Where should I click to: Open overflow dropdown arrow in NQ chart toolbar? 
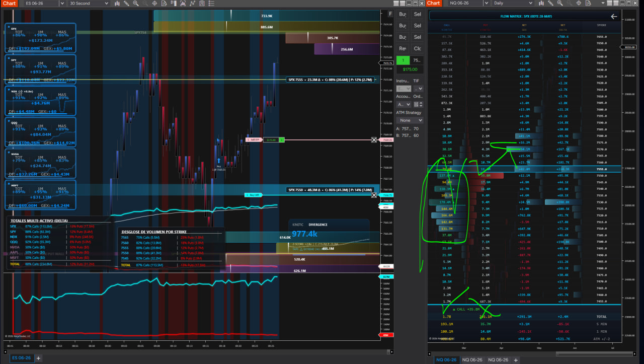click(x=603, y=4)
